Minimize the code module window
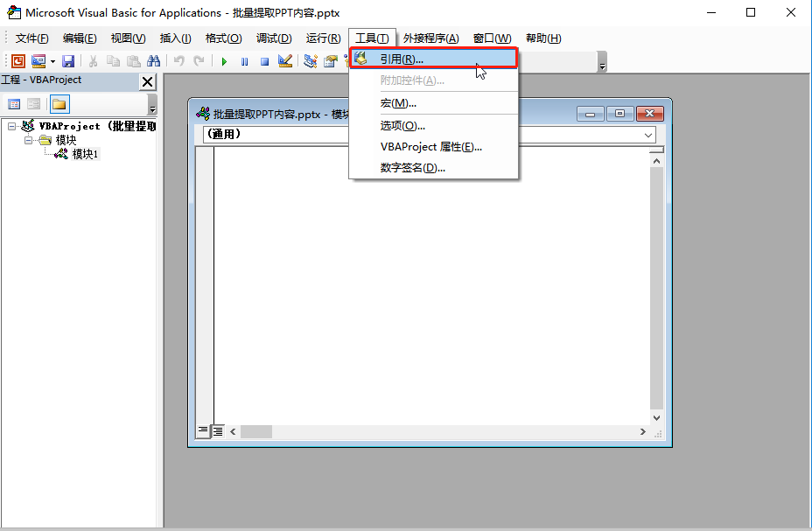This screenshot has height=531, width=812. point(591,114)
